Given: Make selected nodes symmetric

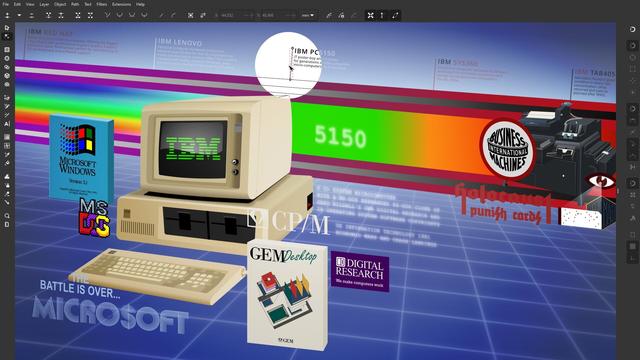Looking at the screenshot, I should (x=132, y=15).
